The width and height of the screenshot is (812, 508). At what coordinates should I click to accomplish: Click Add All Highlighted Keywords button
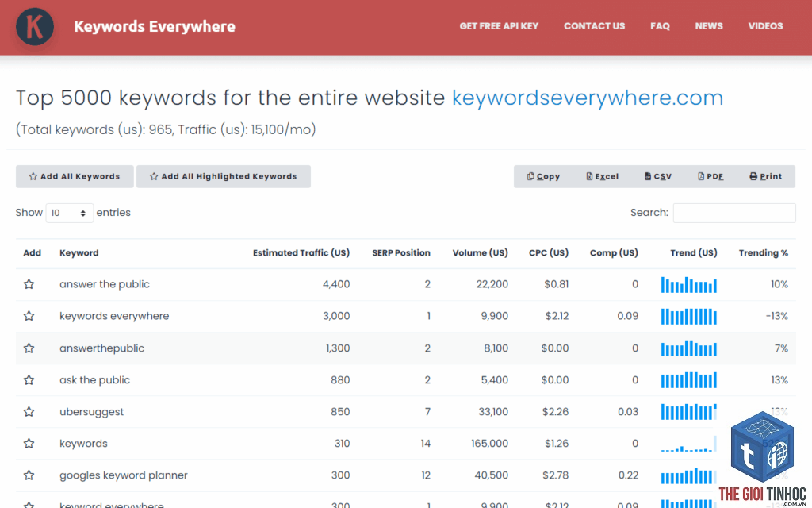pyautogui.click(x=223, y=176)
